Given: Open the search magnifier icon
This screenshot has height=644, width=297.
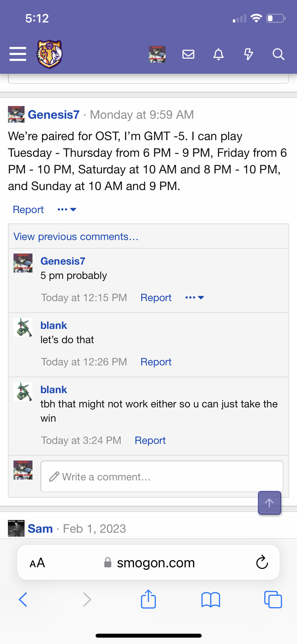Looking at the screenshot, I should click(278, 54).
